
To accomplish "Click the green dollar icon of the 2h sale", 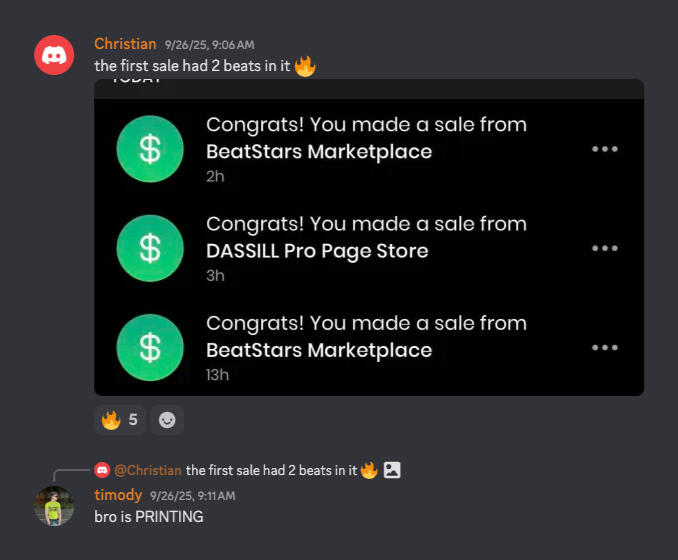I will click(x=150, y=149).
